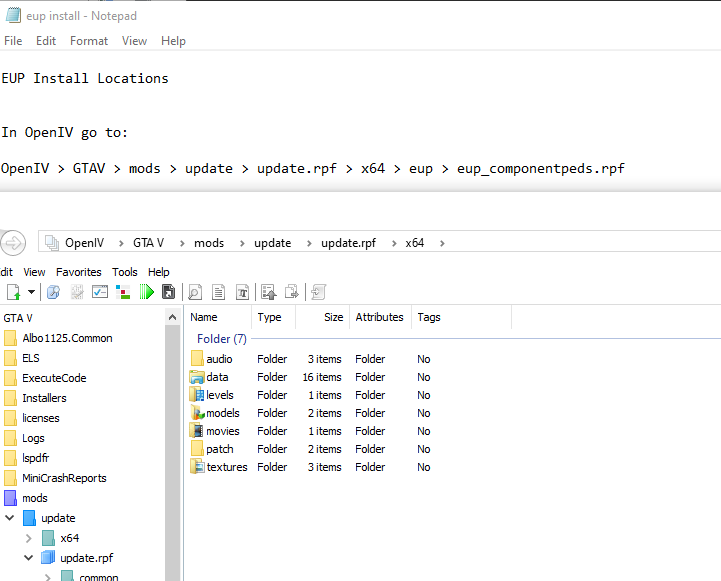Click the dark file shortcut toolbar icon

point(169,292)
